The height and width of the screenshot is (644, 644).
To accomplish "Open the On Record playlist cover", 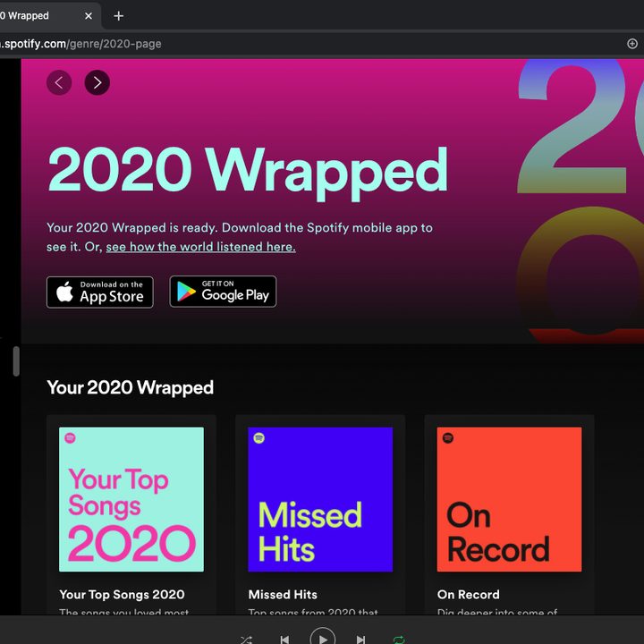I will click(x=509, y=499).
